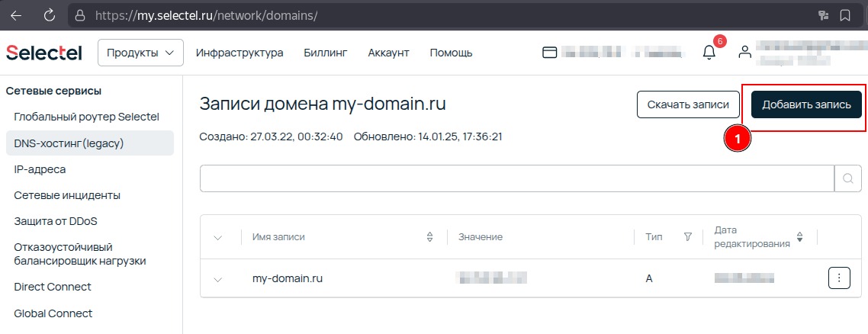This screenshot has width=868, height=334.
Task: Open the notifications bell
Action: pos(709,53)
